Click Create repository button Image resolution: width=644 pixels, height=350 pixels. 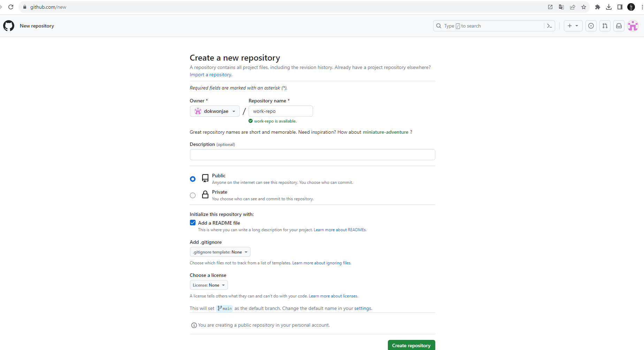411,345
